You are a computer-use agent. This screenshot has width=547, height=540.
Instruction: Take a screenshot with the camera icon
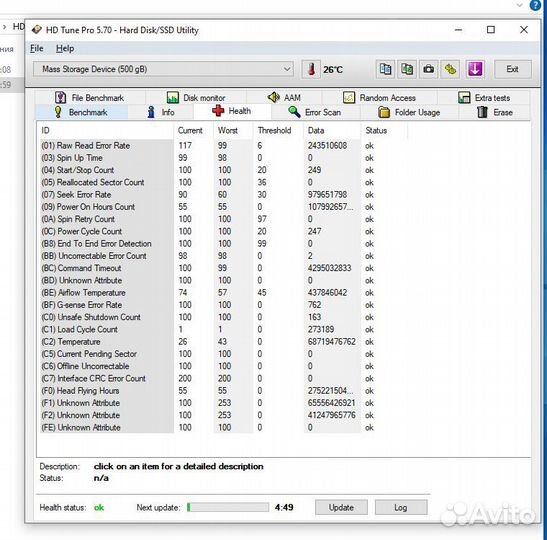pos(428,69)
